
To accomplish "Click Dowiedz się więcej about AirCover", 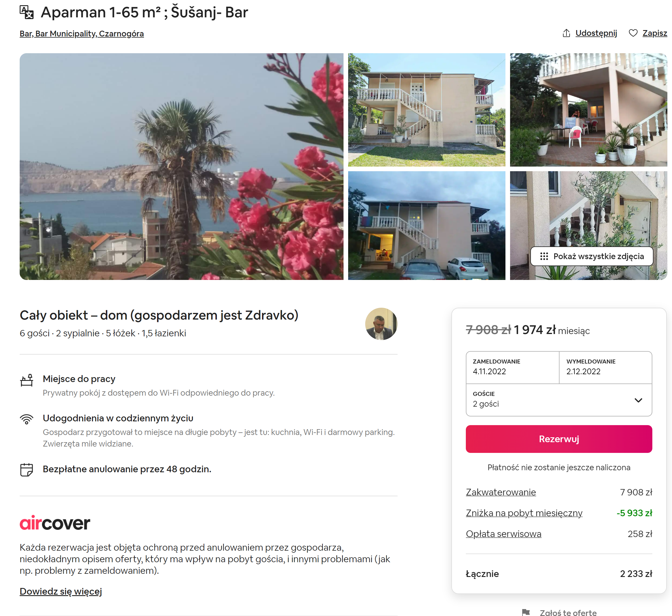I will 61,591.
